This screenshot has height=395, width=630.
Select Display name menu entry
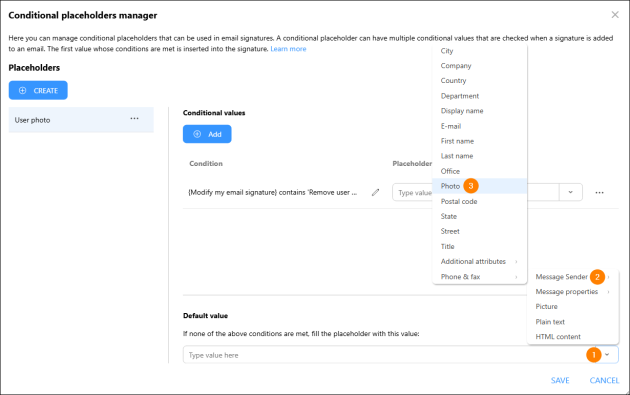(479, 111)
